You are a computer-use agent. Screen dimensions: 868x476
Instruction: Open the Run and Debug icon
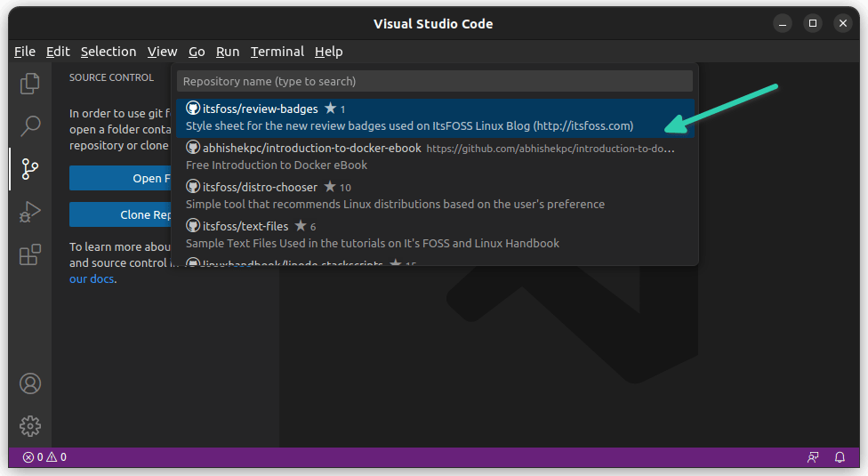click(30, 212)
